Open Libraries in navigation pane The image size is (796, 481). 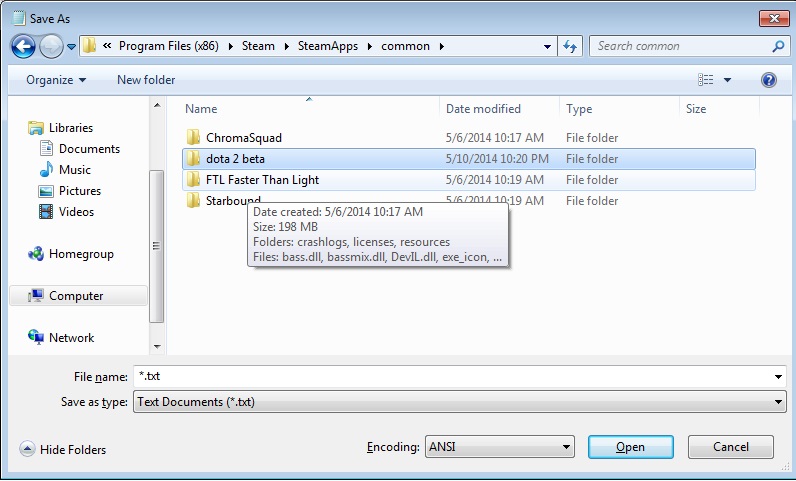click(x=71, y=127)
